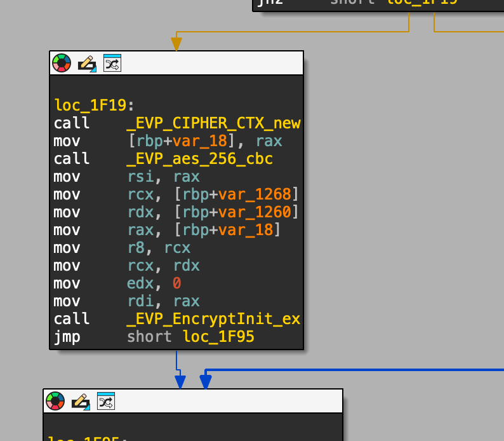
Task: Click the jmp mnemonic in the last line
Action: (x=67, y=337)
